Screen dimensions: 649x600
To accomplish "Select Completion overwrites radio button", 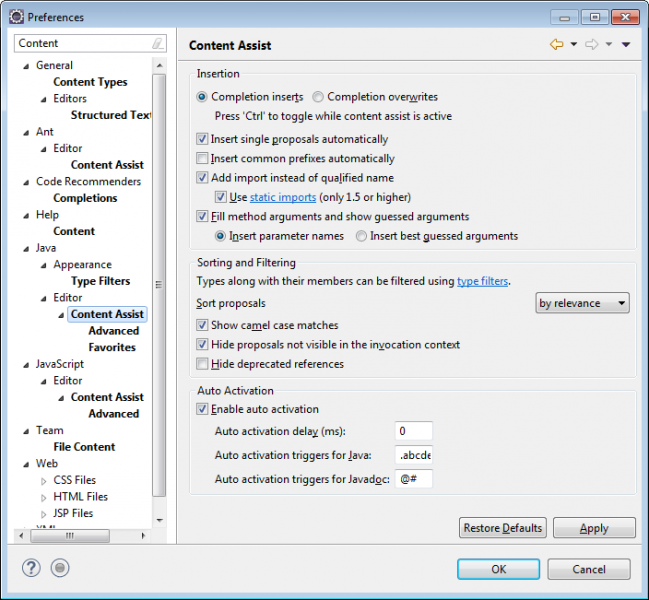I will pos(318,97).
